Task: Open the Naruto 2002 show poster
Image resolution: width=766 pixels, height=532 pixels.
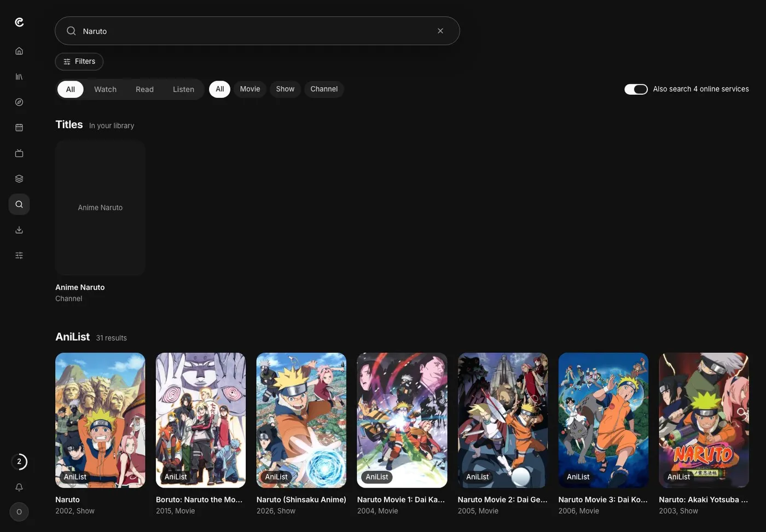Action: point(100,420)
